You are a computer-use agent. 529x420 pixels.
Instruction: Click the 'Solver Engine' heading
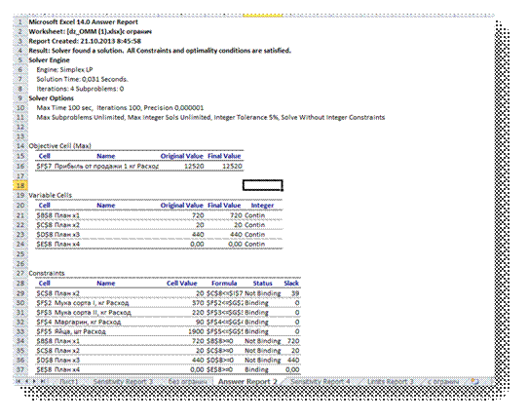[49, 60]
